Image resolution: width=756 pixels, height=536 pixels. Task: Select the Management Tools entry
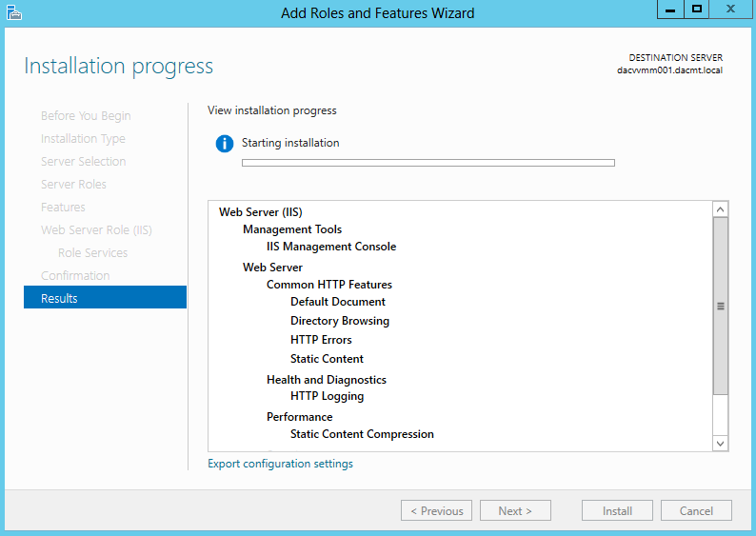292,229
